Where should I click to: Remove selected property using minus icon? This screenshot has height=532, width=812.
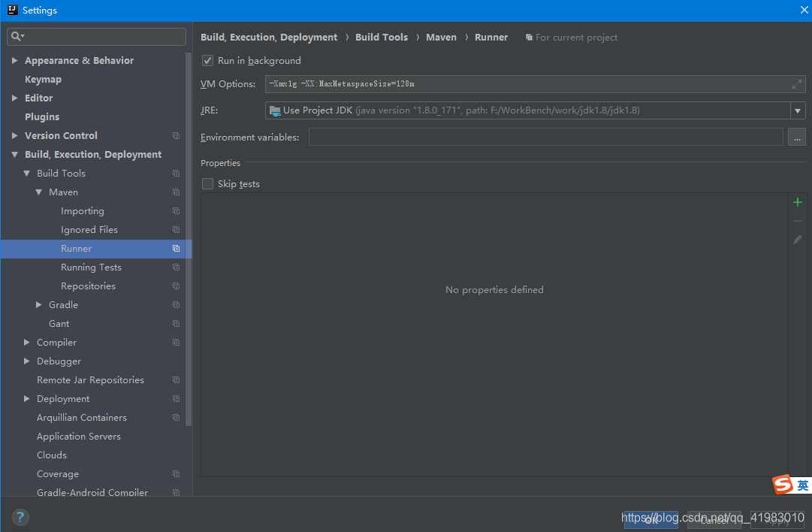pos(797,220)
